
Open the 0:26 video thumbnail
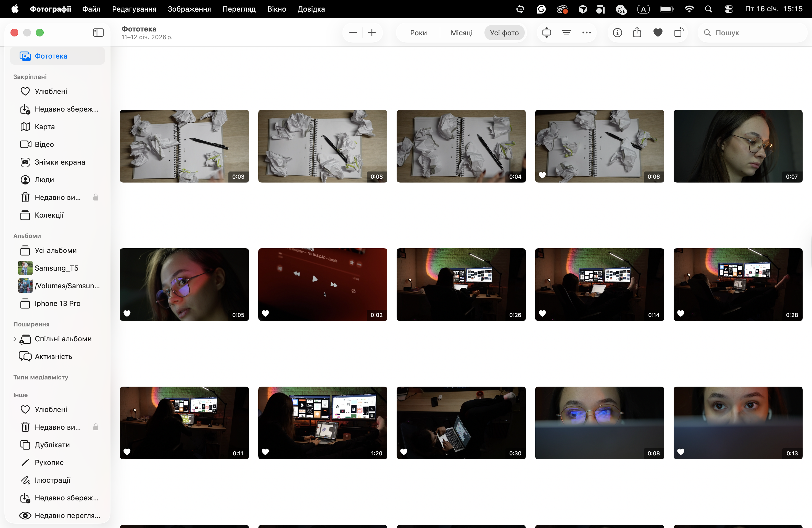click(461, 284)
